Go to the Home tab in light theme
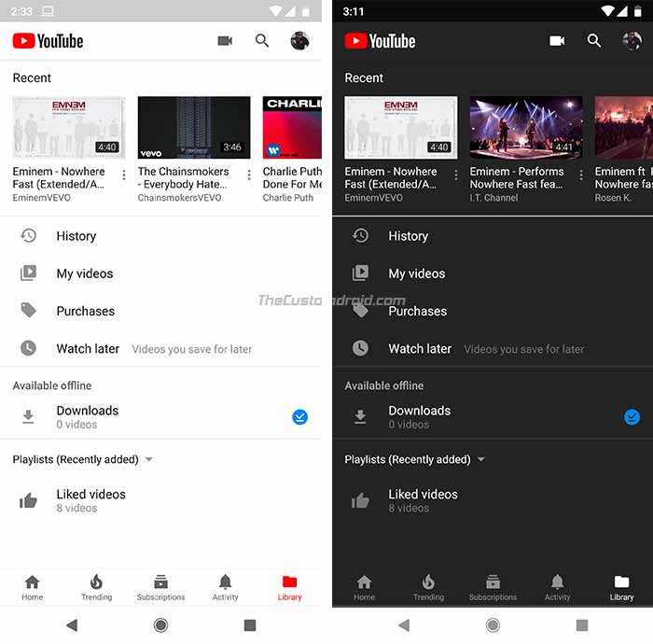The height and width of the screenshot is (644, 653). pyautogui.click(x=32, y=587)
